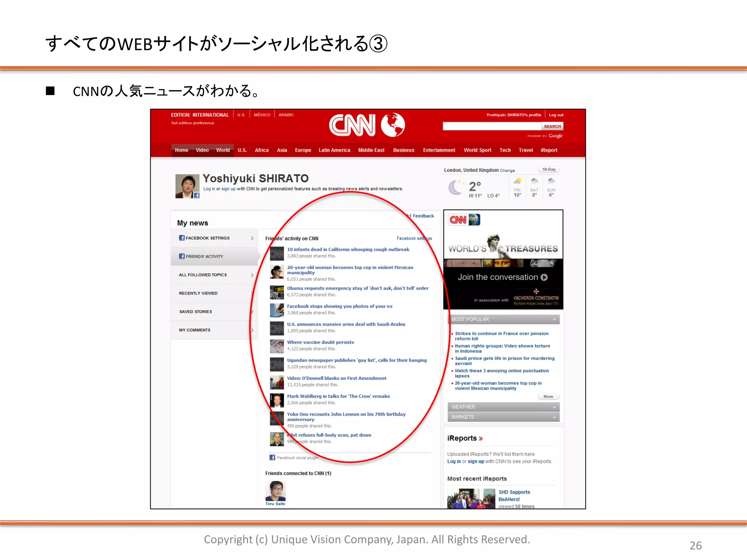Screen dimensions: 747x560
Task: Go to the Europe section
Action: 303,150
